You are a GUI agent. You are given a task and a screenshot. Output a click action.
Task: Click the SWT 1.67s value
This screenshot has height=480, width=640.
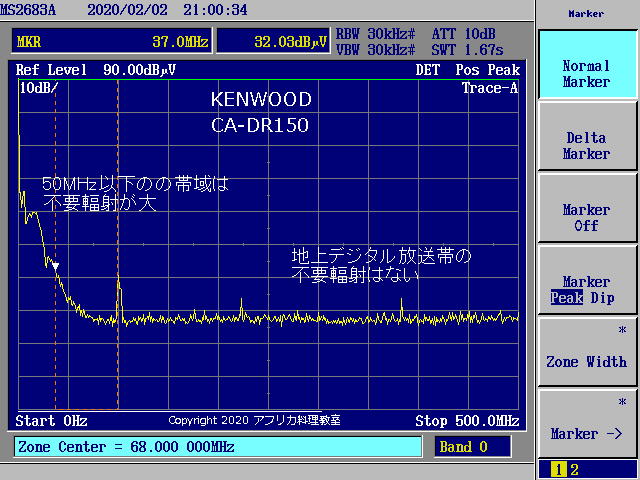click(467, 49)
